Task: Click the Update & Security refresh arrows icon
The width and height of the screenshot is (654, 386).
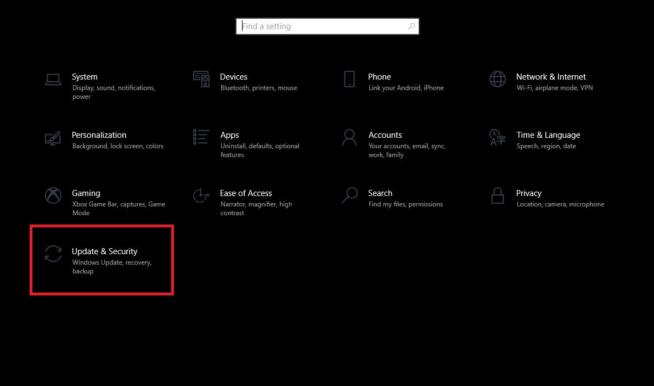Action: [53, 253]
